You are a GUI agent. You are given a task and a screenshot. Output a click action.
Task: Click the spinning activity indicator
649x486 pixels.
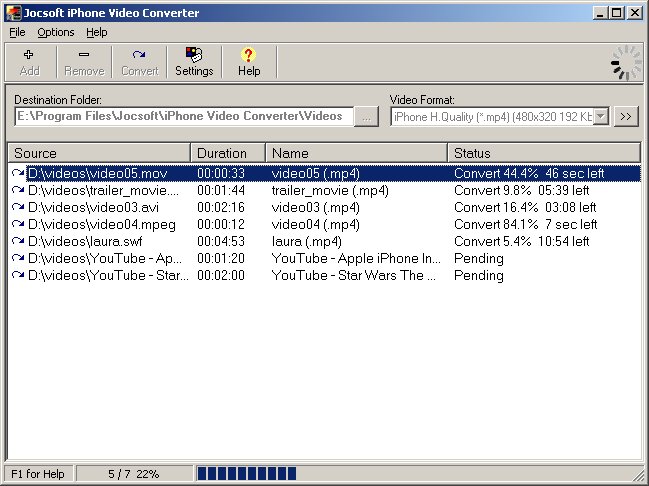pos(626,63)
